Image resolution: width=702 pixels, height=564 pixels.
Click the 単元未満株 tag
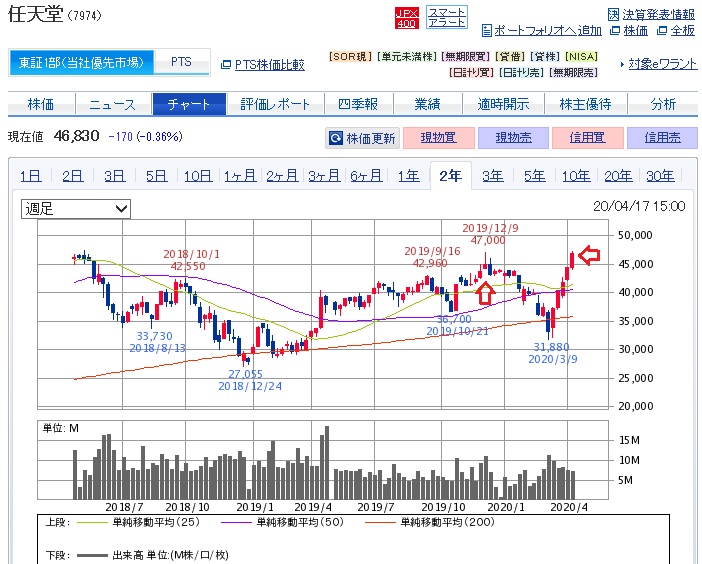pyautogui.click(x=407, y=57)
